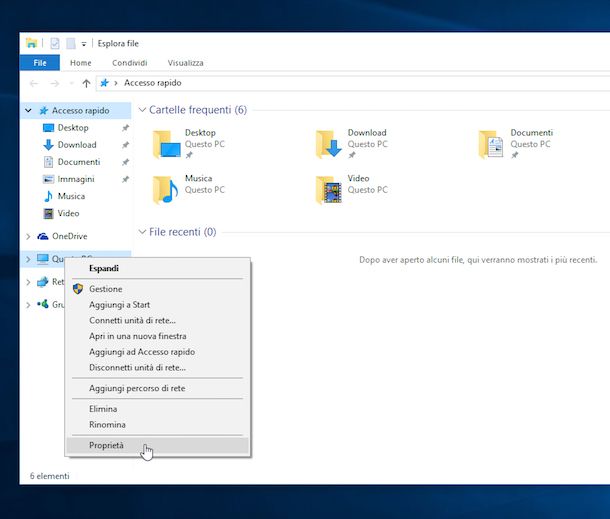Click the pin icon next to sidebar Immagini

coord(125,179)
